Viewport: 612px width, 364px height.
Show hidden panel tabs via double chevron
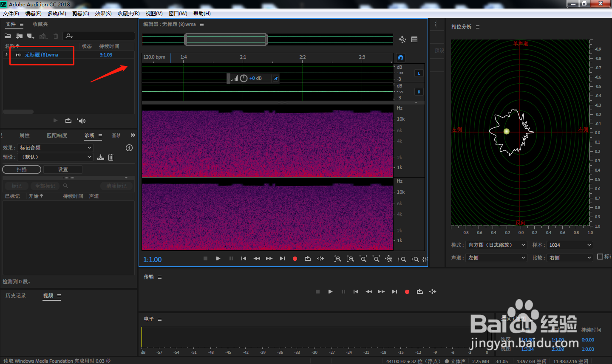133,135
